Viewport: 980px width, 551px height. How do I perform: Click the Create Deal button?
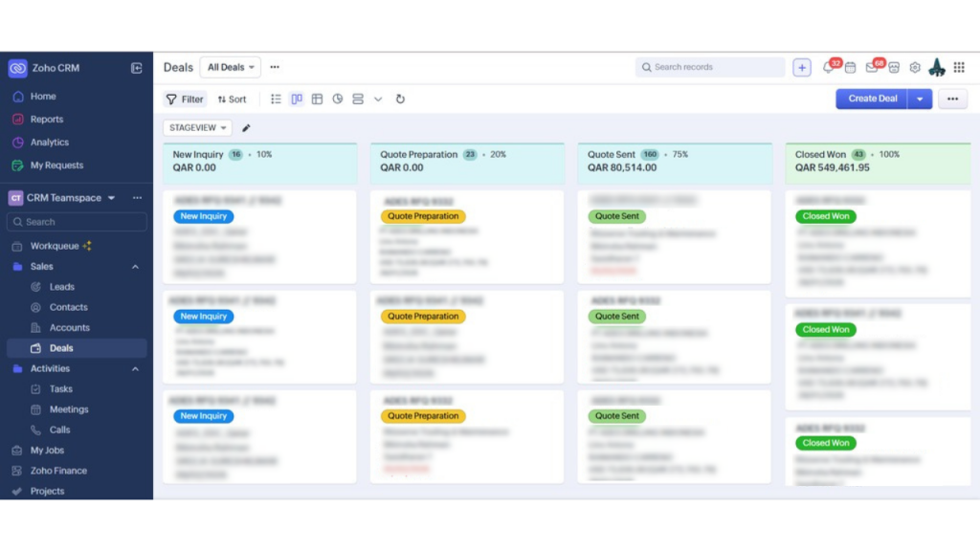click(872, 99)
